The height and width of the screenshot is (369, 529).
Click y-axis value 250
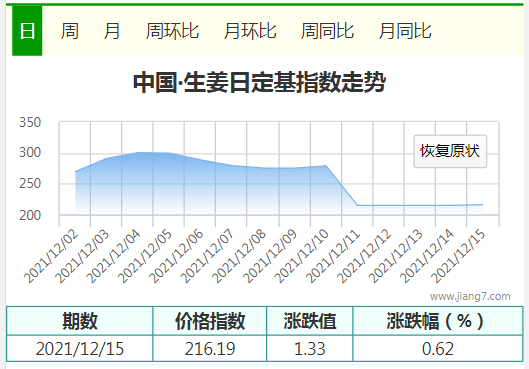(x=30, y=183)
